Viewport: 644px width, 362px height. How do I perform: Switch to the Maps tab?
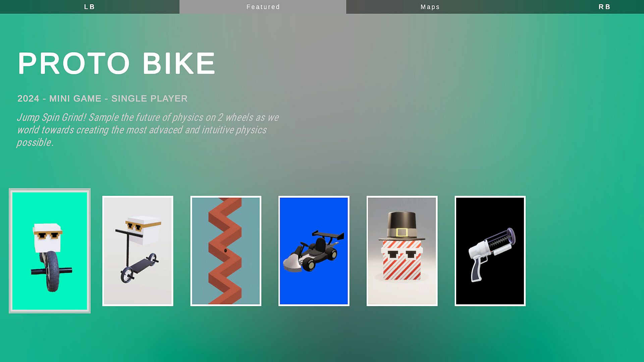(x=430, y=7)
